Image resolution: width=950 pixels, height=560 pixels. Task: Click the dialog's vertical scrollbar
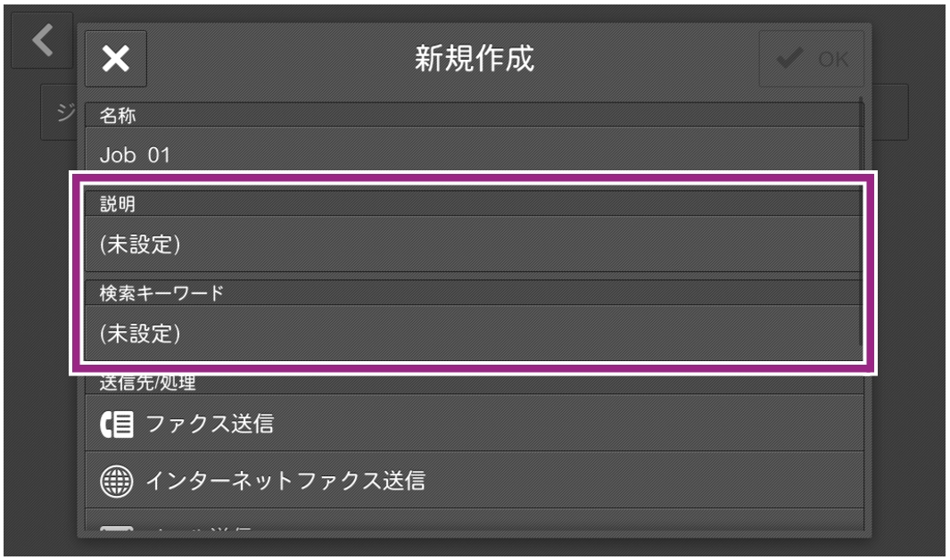coord(862,223)
